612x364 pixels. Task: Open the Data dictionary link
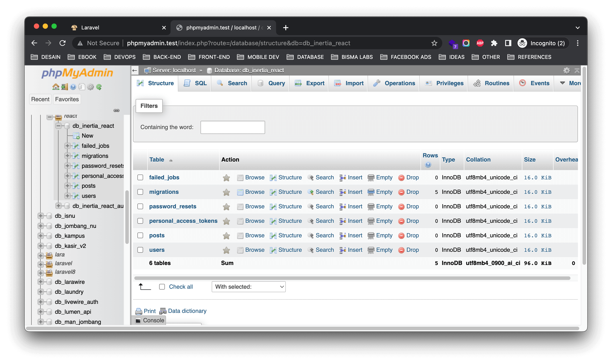pyautogui.click(x=187, y=311)
